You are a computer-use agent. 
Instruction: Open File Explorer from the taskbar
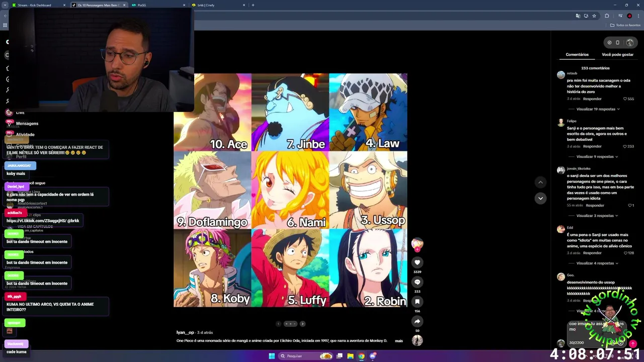click(x=350, y=356)
